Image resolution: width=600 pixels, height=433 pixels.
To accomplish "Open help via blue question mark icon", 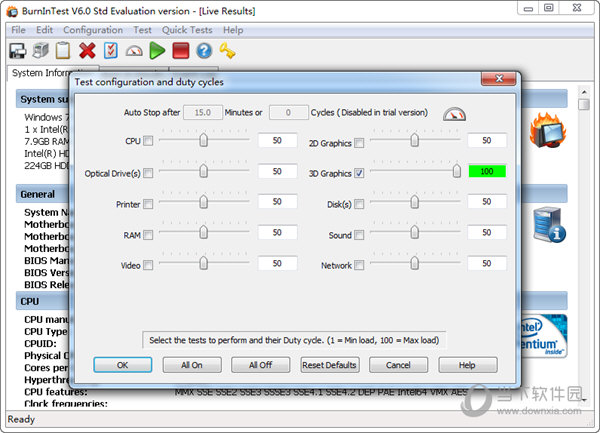I will point(204,50).
